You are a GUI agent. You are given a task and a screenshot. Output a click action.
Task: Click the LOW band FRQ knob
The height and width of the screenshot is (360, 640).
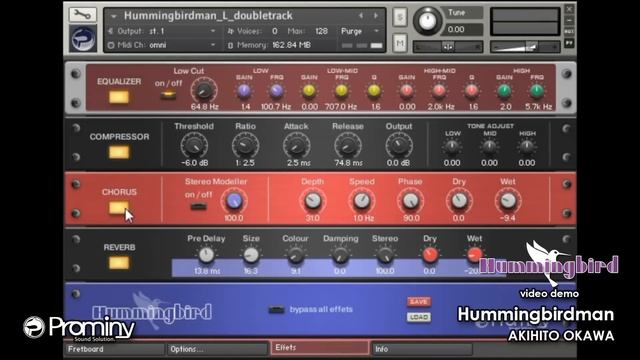coord(276,91)
